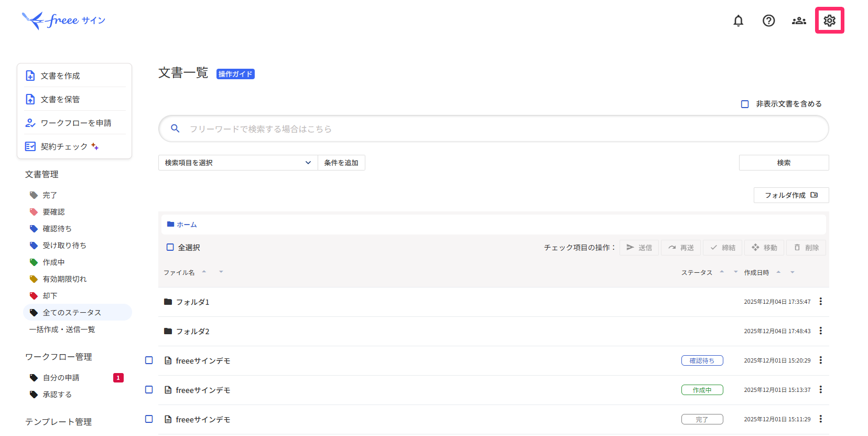This screenshot has height=436, width=868.
Task: Open the フォルダ2 folder
Action: click(x=192, y=331)
